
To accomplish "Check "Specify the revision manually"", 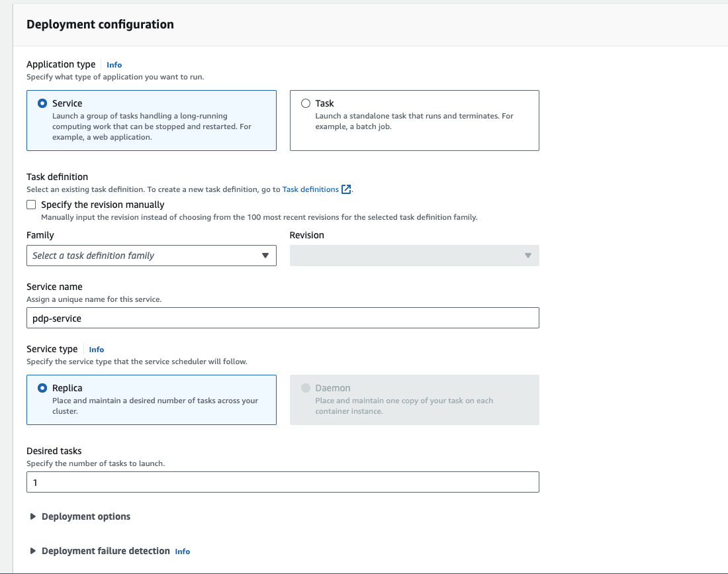I will click(x=31, y=204).
